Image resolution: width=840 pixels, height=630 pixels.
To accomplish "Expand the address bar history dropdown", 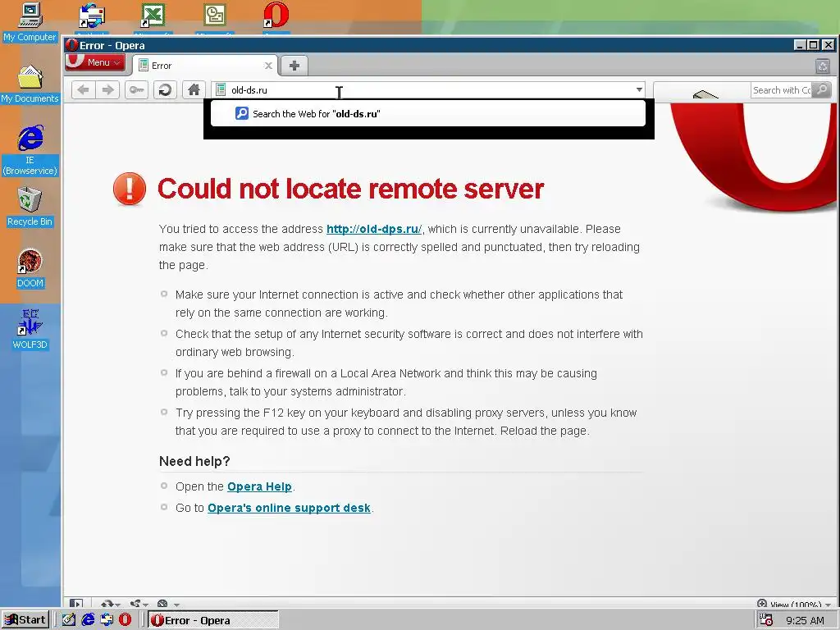I will point(639,90).
